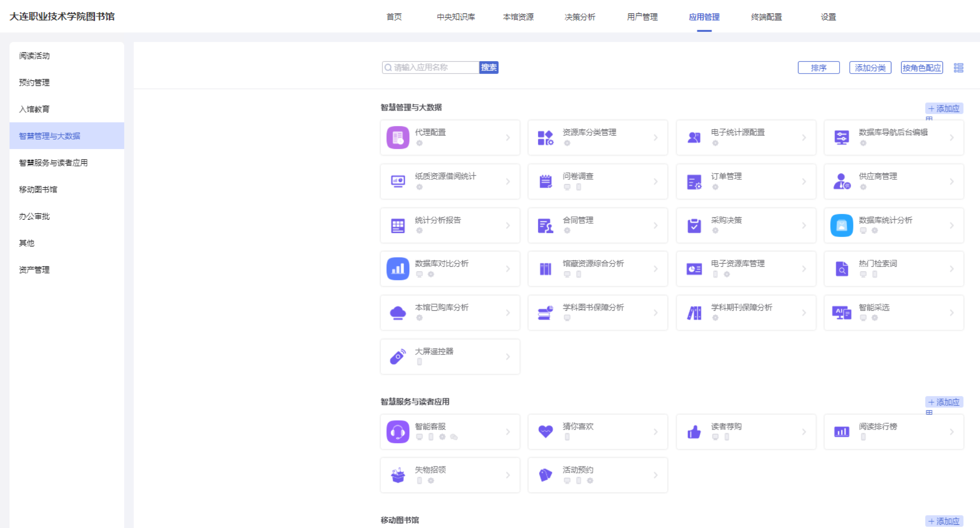Click the 猜你喜欢 heart icon
The width and height of the screenshot is (980, 528).
(545, 432)
